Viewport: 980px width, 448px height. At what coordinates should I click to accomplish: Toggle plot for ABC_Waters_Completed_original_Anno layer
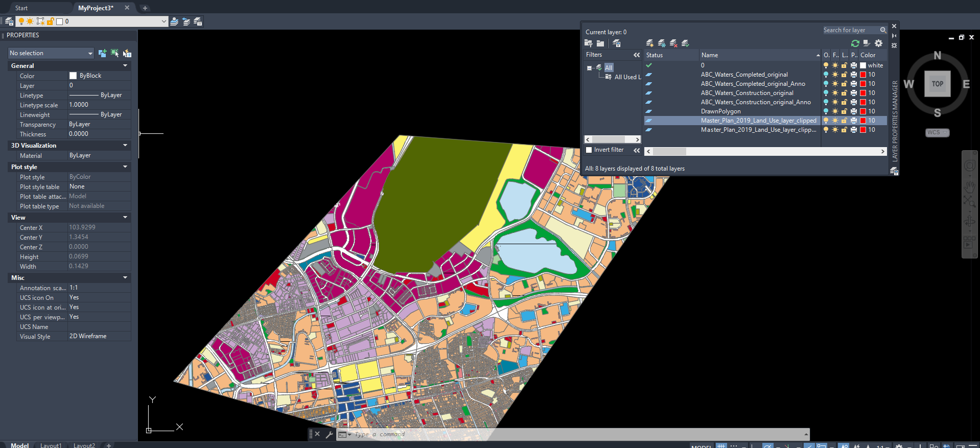coord(853,84)
